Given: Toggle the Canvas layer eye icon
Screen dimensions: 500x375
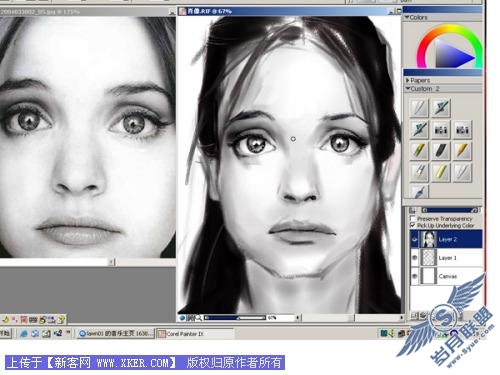Looking at the screenshot, I should [415, 276].
